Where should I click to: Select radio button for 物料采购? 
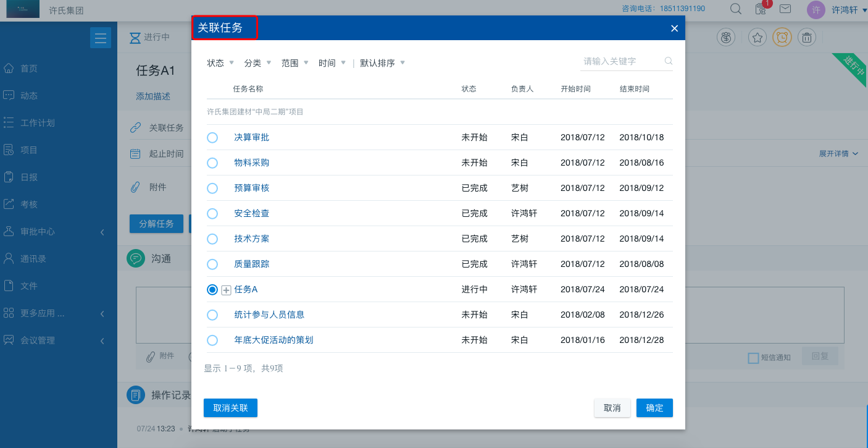[212, 163]
